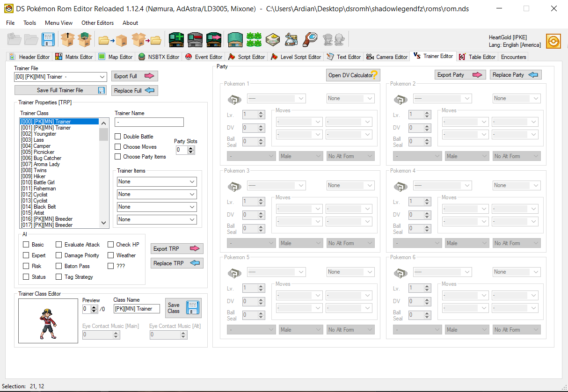This screenshot has height=392, width=568.
Task: Enable the Double Battle checkbox
Action: (x=118, y=137)
